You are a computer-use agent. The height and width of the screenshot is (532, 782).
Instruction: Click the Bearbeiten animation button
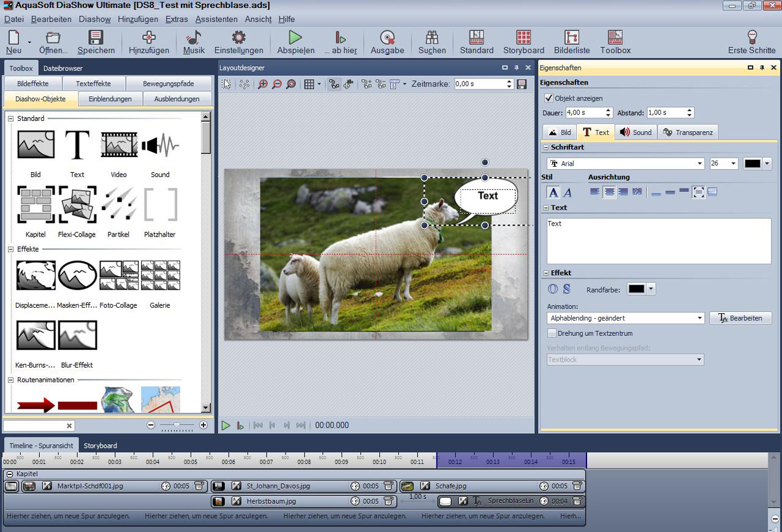point(740,318)
